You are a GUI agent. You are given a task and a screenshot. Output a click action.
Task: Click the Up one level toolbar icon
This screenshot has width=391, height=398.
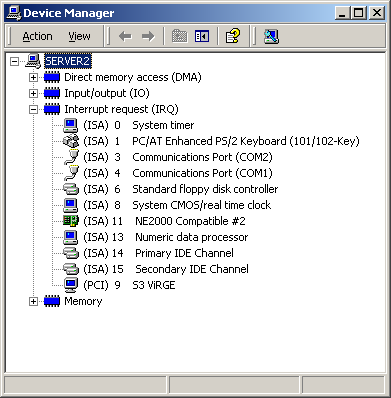(x=179, y=36)
